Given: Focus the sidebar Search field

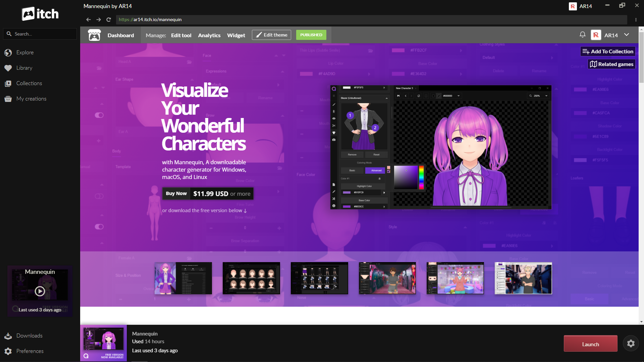Looking at the screenshot, I should point(40,34).
